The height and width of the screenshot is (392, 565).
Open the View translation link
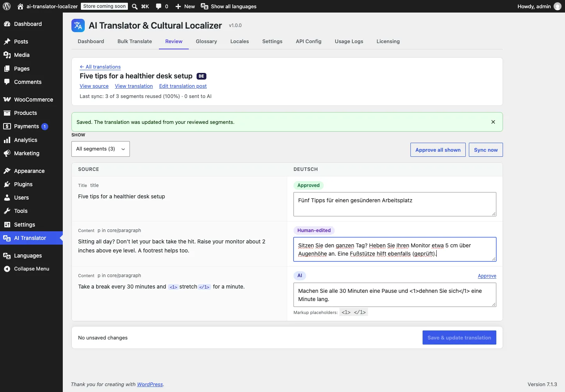click(x=134, y=86)
